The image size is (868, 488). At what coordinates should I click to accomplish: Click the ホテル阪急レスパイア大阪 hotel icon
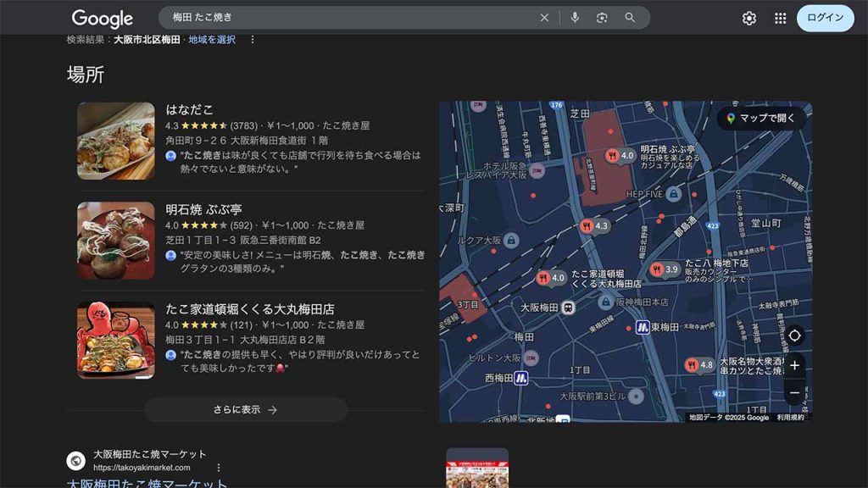tap(537, 170)
